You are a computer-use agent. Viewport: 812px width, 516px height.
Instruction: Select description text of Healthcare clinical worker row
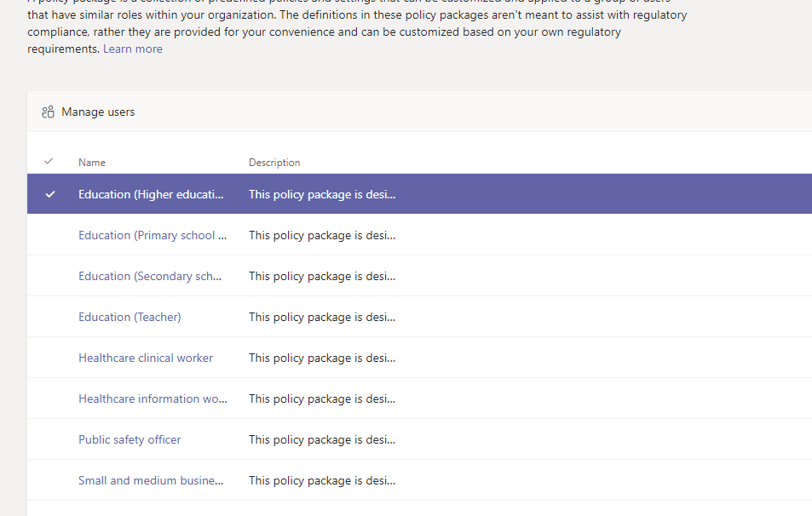tap(321, 358)
